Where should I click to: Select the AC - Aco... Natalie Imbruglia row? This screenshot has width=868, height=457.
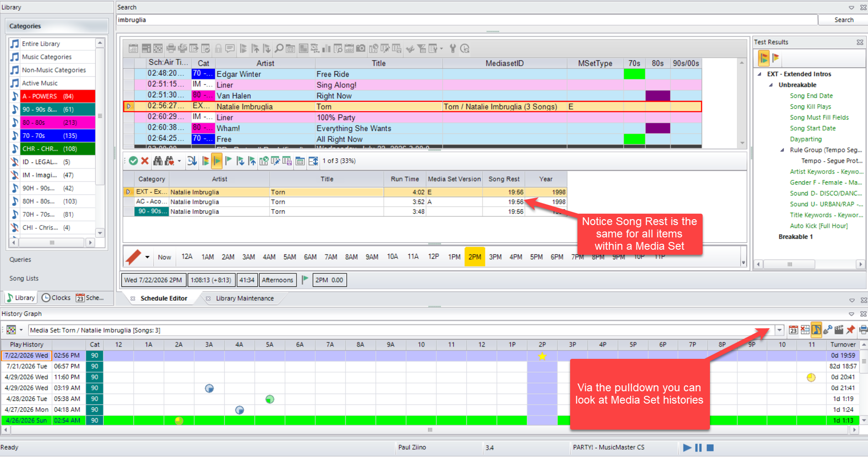[345, 202]
